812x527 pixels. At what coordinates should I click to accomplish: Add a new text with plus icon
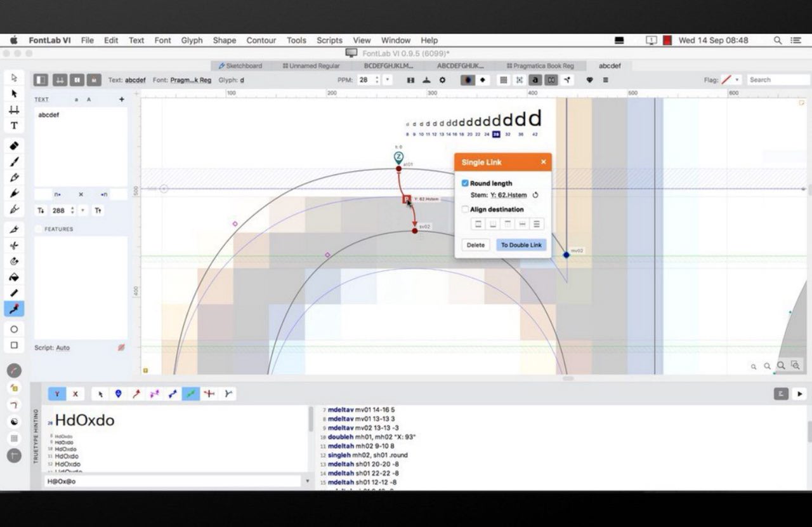coord(122,99)
